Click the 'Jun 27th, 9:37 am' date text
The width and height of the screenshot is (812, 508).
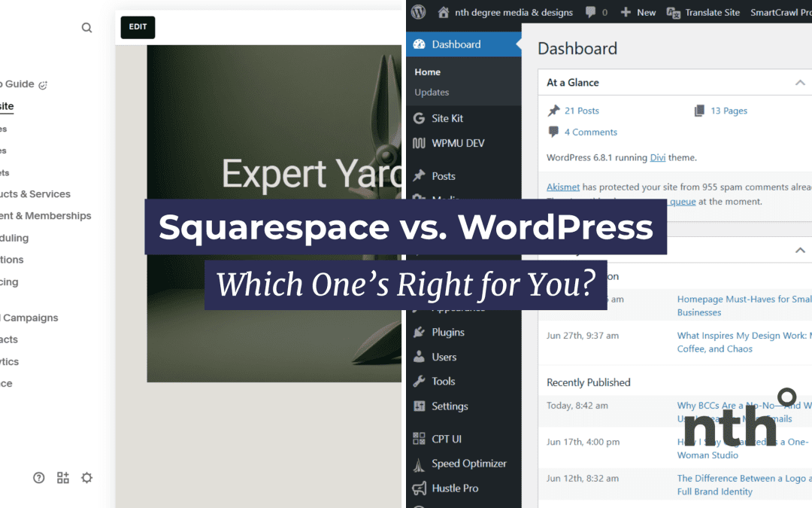(x=583, y=336)
